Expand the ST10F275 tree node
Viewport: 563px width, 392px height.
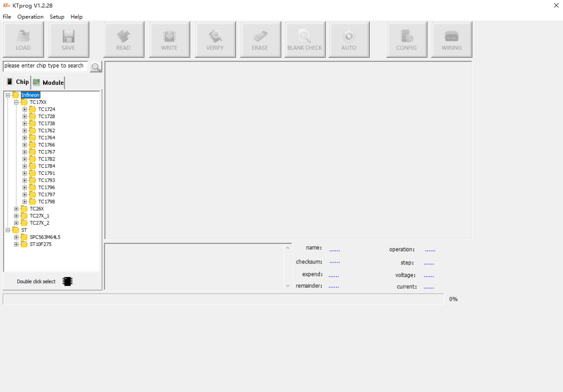click(x=16, y=244)
